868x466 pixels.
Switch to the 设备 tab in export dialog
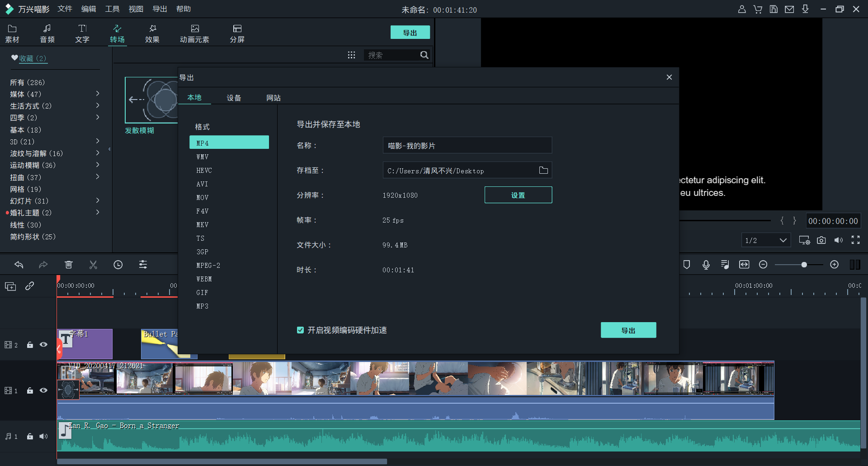click(x=234, y=98)
